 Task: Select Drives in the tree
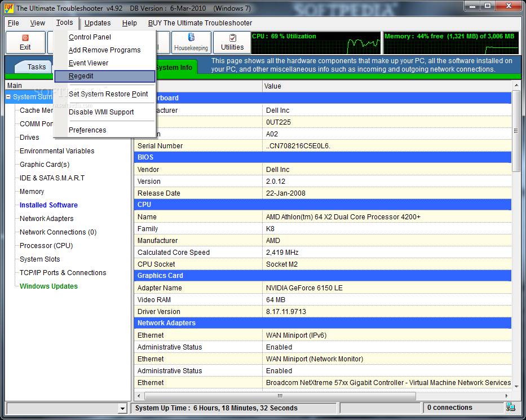pos(29,138)
